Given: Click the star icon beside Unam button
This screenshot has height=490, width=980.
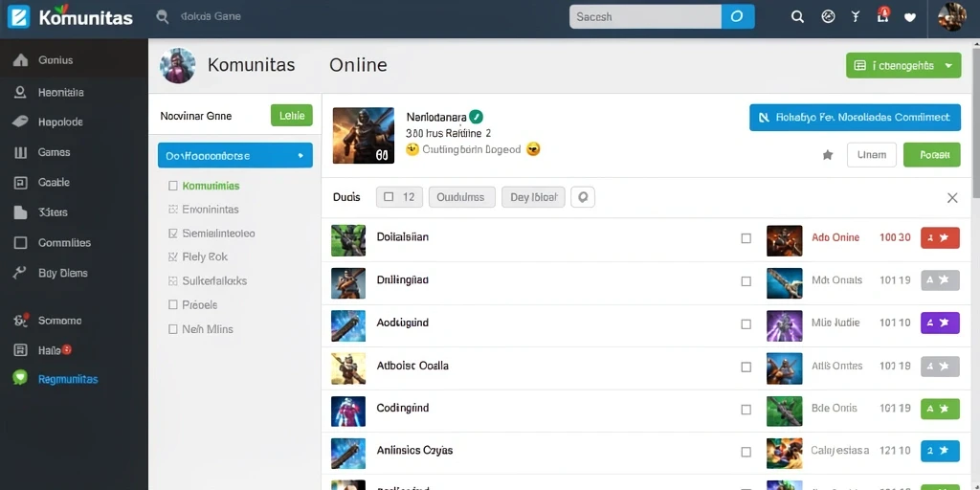Looking at the screenshot, I should (828, 155).
